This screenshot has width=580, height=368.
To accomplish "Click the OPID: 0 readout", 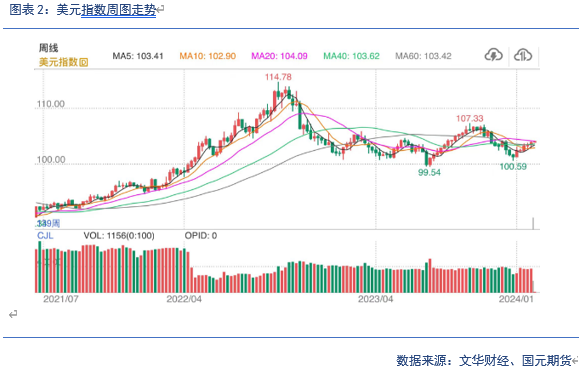I will click(201, 236).
